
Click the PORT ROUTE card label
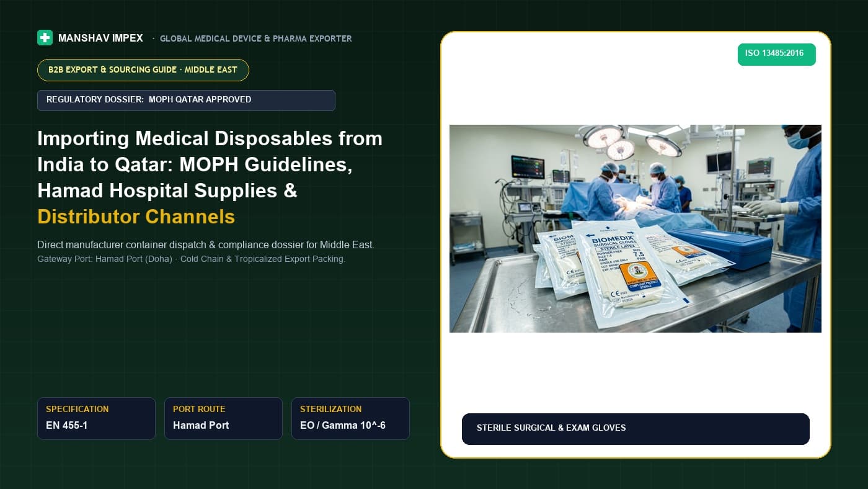tap(199, 409)
